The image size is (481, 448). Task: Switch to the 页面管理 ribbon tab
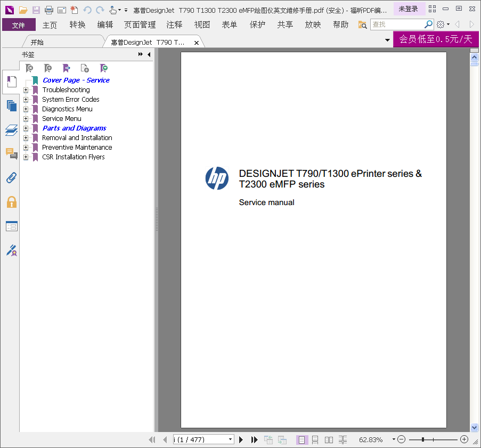(x=140, y=25)
